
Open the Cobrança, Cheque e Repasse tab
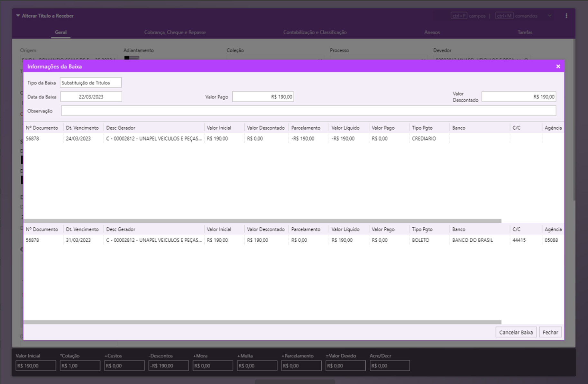coord(175,32)
